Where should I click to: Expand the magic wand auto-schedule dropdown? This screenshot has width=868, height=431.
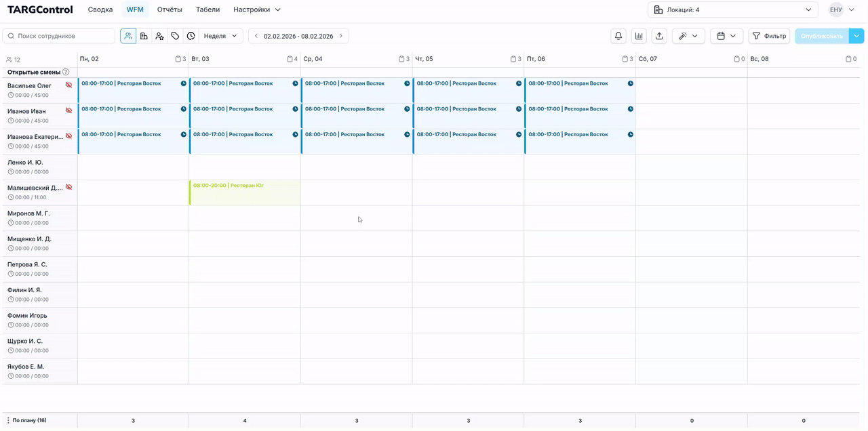[688, 36]
